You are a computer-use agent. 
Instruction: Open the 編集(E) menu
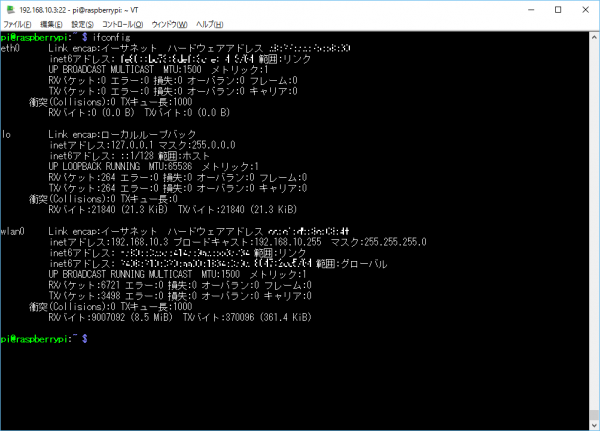tap(51, 24)
